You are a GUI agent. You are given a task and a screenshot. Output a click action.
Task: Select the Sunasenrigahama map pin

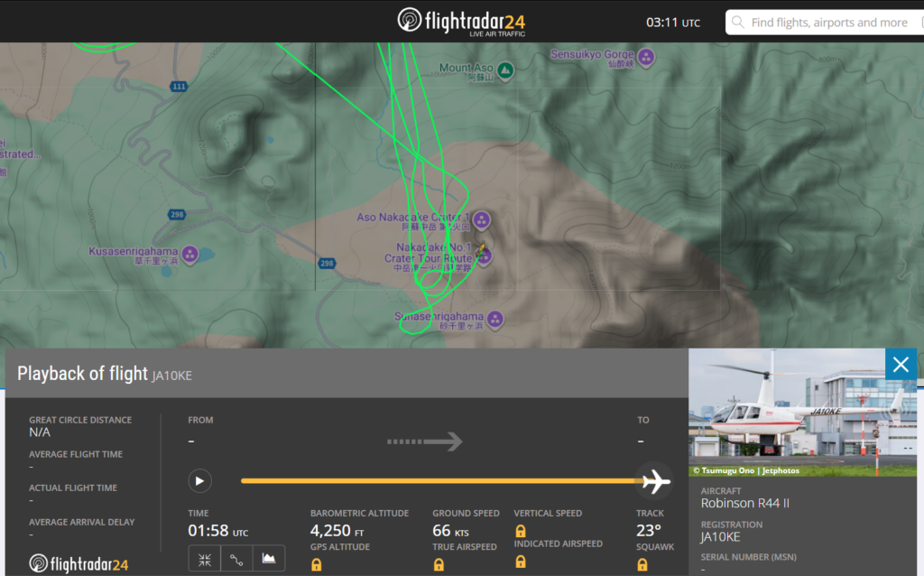(495, 320)
